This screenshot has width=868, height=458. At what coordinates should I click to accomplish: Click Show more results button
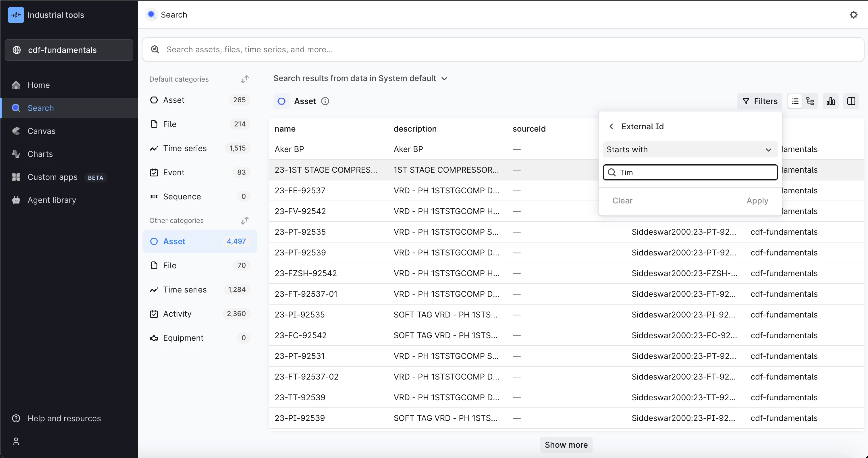[566, 444]
